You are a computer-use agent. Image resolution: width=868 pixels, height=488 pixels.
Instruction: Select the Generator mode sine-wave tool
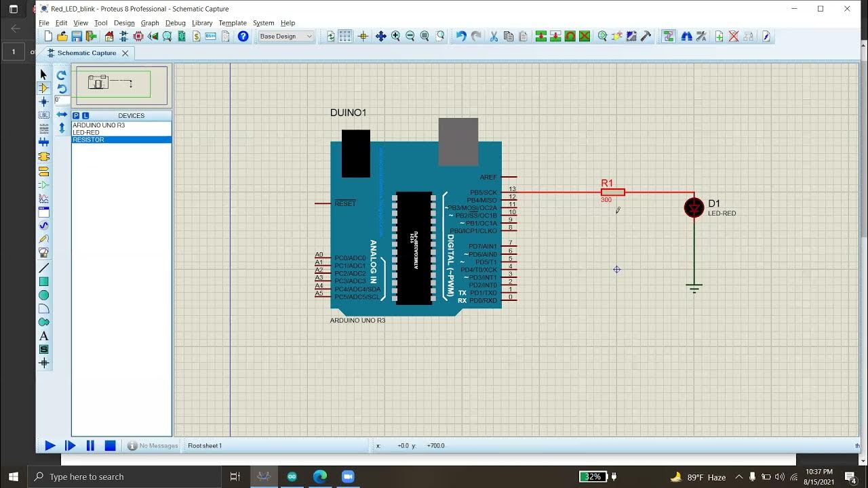coord(44,226)
